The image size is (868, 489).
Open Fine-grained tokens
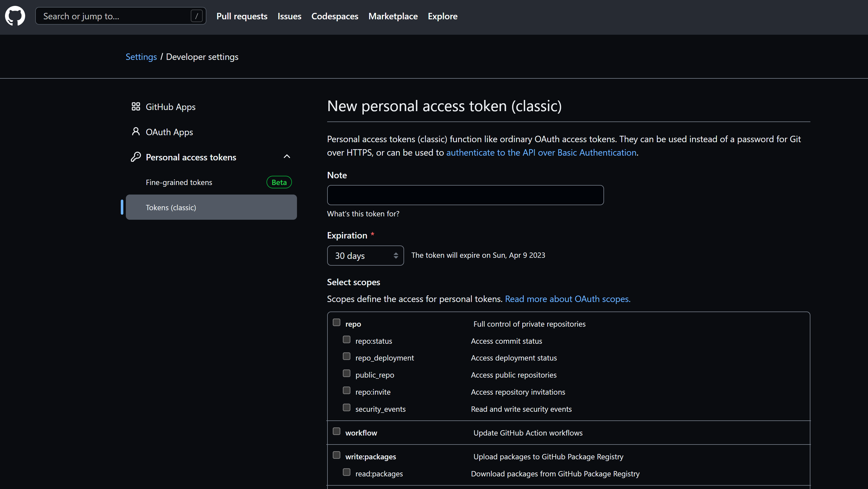tap(211, 182)
